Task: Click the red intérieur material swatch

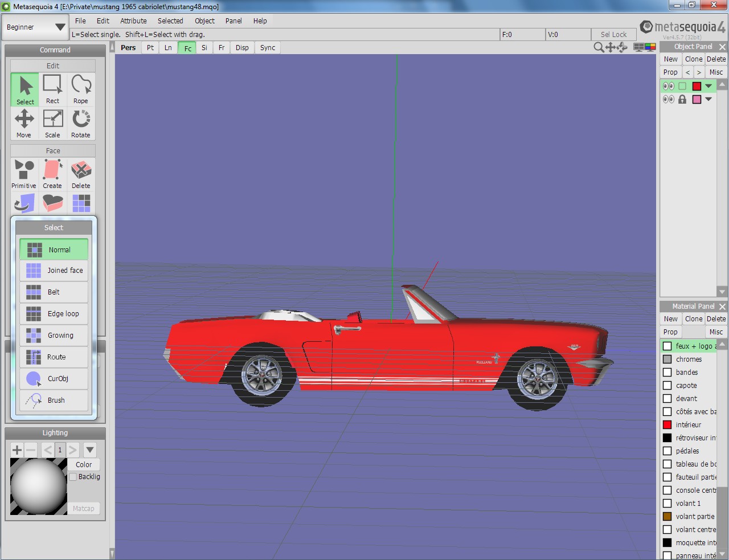Action: 667,425
